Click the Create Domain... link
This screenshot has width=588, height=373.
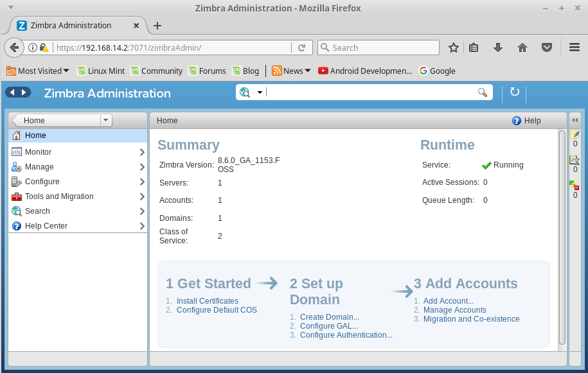(330, 317)
